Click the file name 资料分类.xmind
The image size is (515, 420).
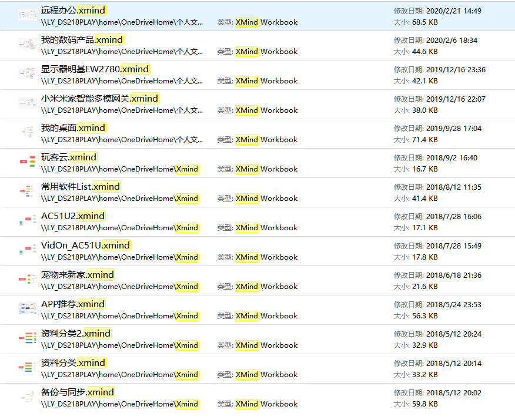pos(73,363)
